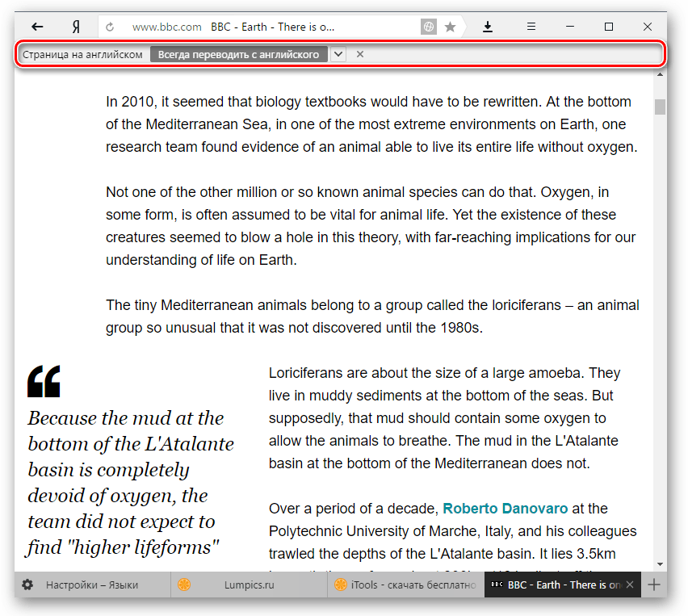Open the browser hamburger menu

531,27
